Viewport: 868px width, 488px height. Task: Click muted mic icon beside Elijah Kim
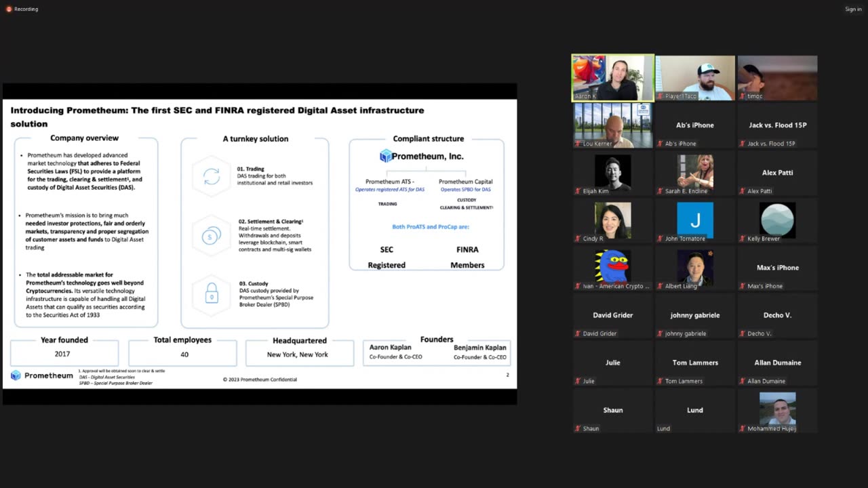click(578, 191)
